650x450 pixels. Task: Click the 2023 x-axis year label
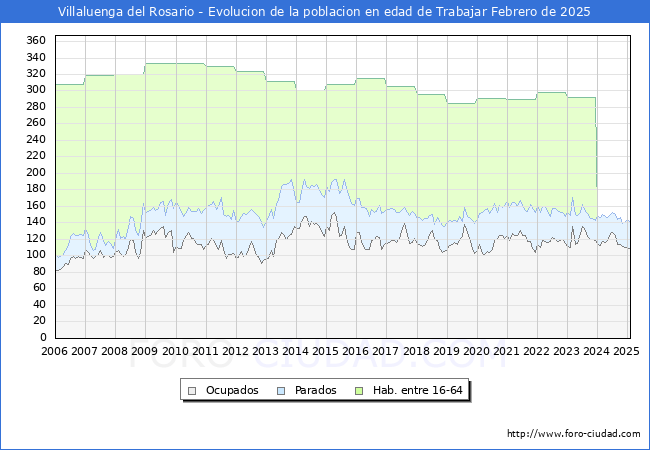click(566, 351)
